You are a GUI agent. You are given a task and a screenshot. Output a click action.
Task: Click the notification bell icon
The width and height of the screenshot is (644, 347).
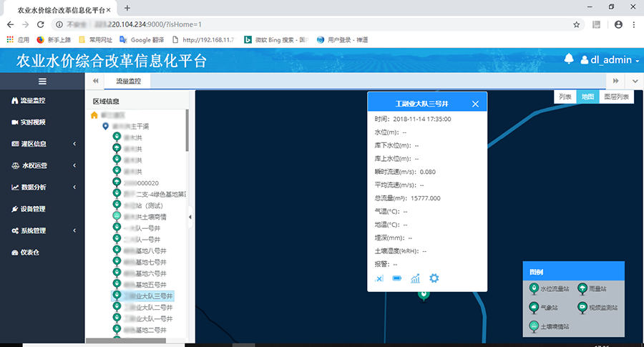point(570,59)
